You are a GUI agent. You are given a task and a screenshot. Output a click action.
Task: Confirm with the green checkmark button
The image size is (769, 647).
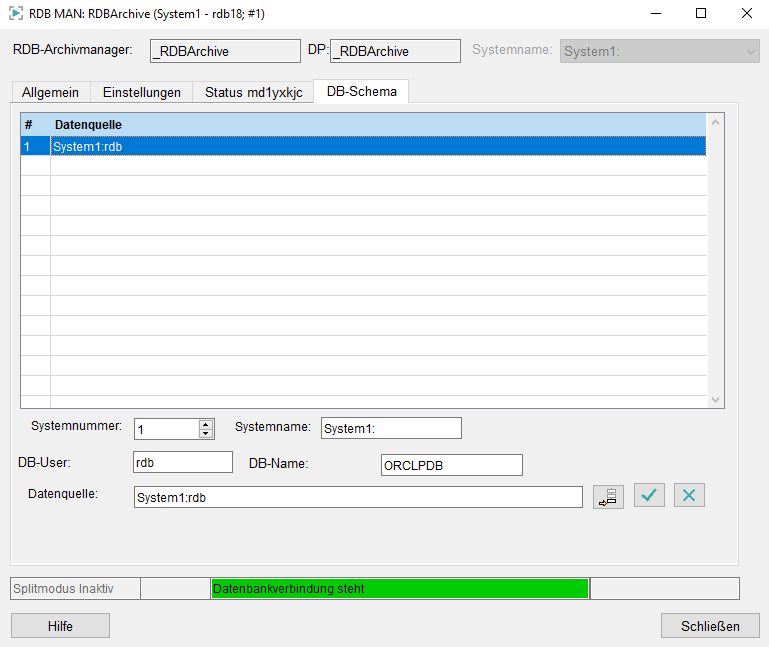[649, 495]
